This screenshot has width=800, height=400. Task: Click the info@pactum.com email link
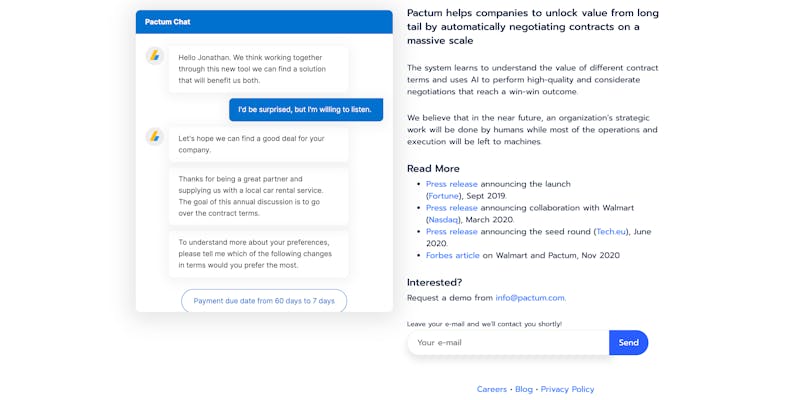click(x=530, y=298)
